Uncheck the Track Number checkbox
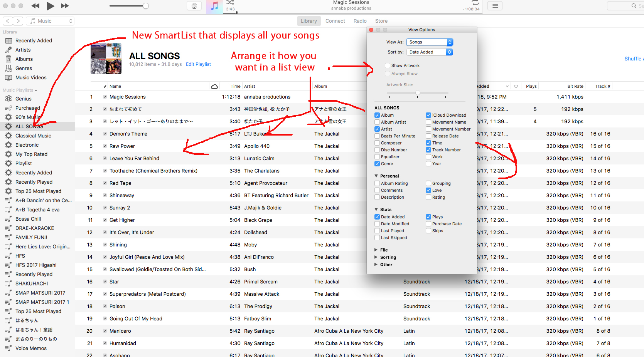Screen dimensions: 644x357 coord(428,150)
